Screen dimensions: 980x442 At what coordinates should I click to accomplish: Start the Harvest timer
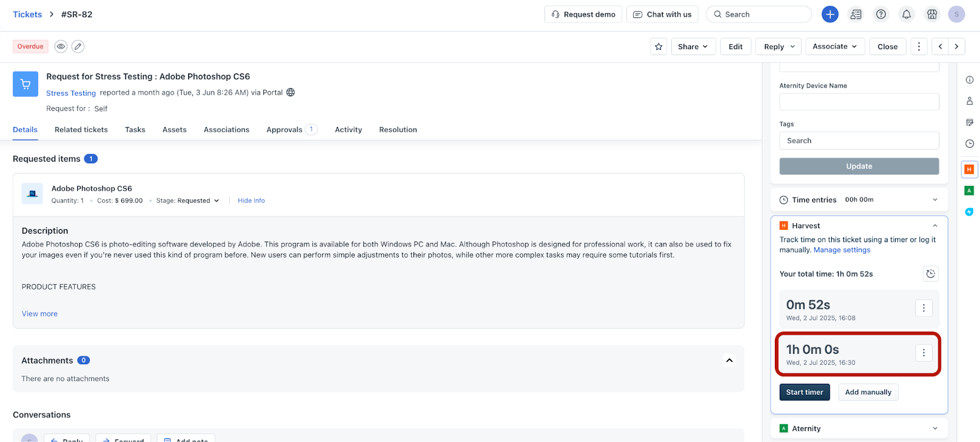click(x=805, y=392)
